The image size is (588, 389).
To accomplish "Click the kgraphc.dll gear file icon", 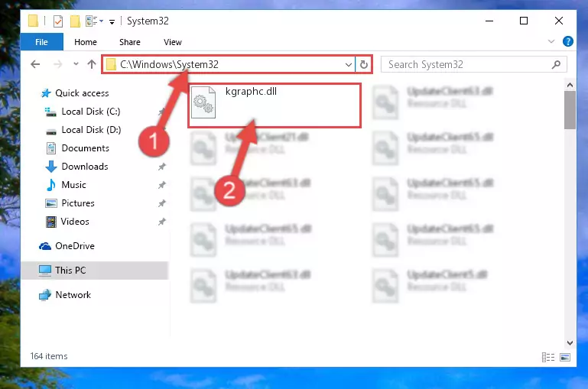I will coord(203,102).
